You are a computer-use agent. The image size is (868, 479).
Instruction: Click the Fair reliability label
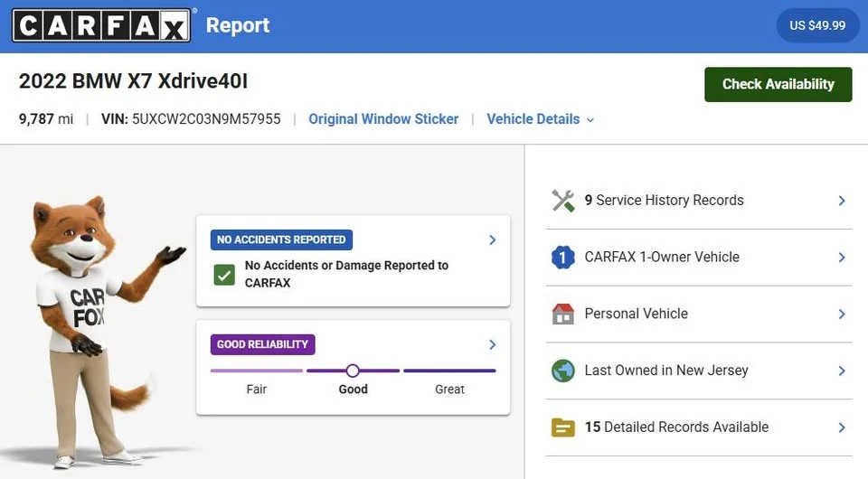[256, 390]
